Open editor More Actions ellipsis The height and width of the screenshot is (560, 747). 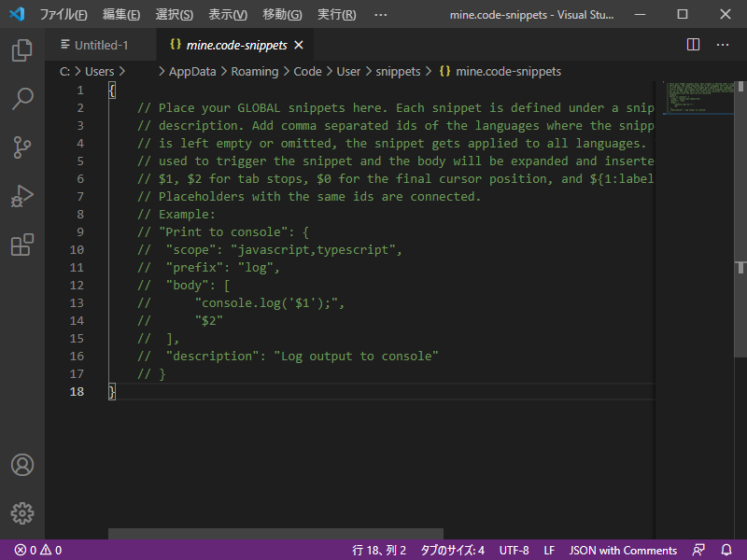723,45
